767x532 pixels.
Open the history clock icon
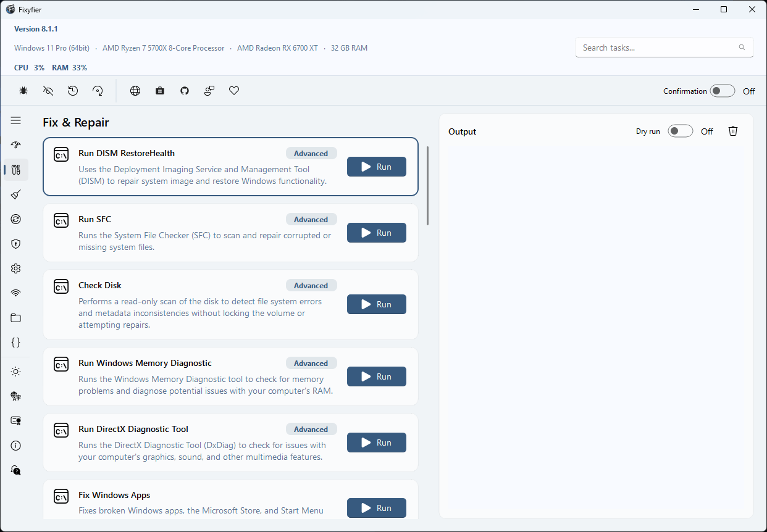73,91
